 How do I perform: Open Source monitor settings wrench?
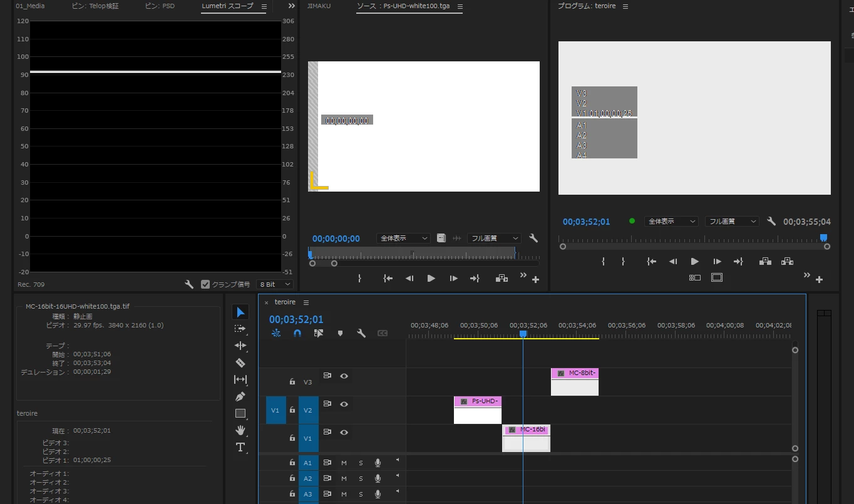click(x=533, y=239)
